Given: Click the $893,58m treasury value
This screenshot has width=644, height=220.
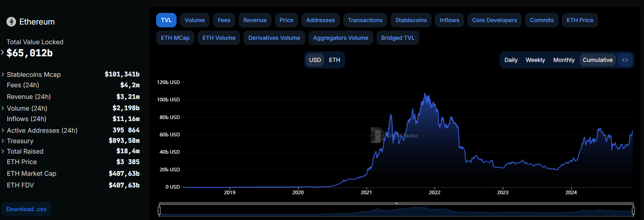Looking at the screenshot, I should point(124,141).
